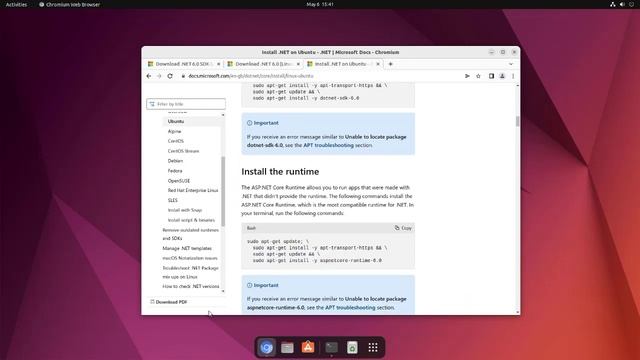Open the Chromium Web Browser app menu
The image size is (640, 360).
(69, 4)
